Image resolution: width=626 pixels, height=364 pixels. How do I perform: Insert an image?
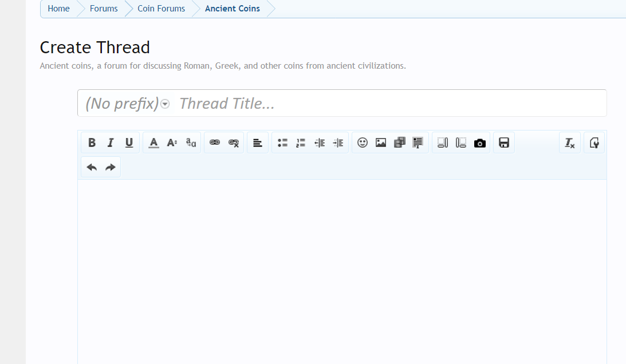click(x=381, y=143)
